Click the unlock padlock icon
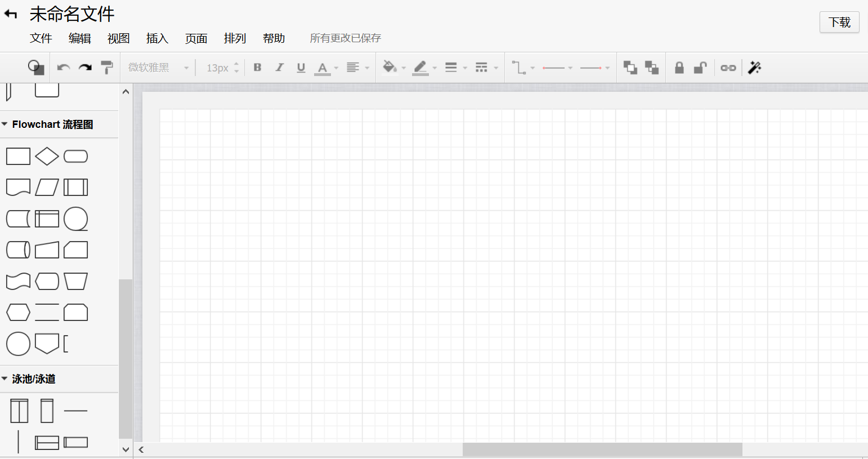The height and width of the screenshot is (459, 868). [700, 68]
